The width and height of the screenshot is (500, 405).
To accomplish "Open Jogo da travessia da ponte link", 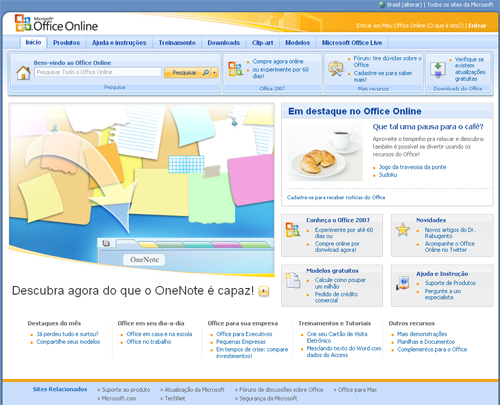I will [x=412, y=167].
